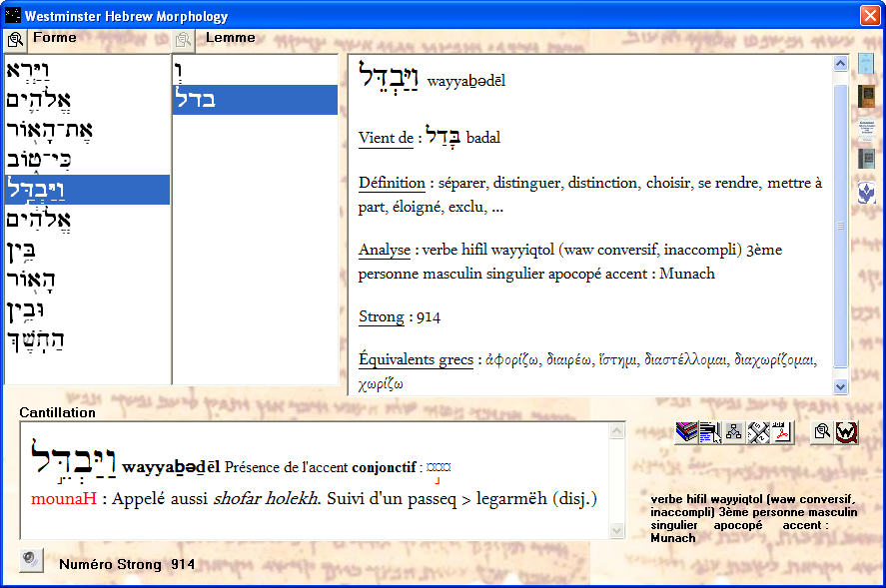Select ובין in the Forme list
Screen dimensions: 886x588
(87, 309)
